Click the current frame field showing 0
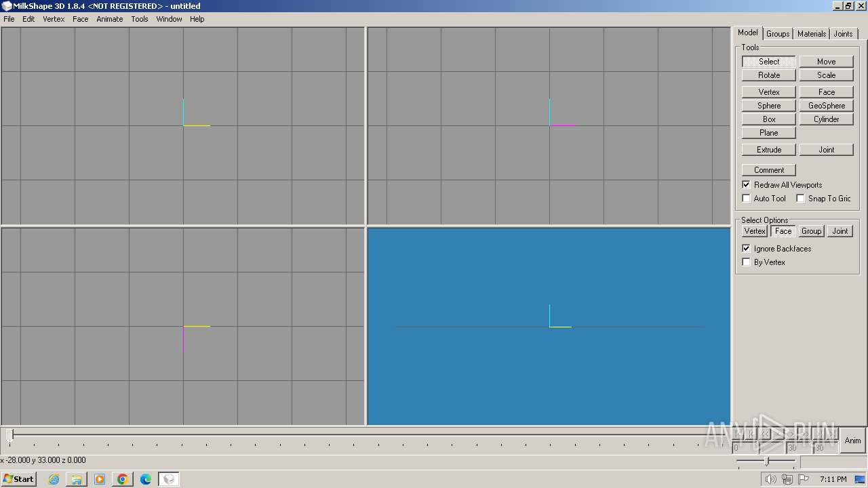Image resolution: width=868 pixels, height=488 pixels. pos(745,447)
